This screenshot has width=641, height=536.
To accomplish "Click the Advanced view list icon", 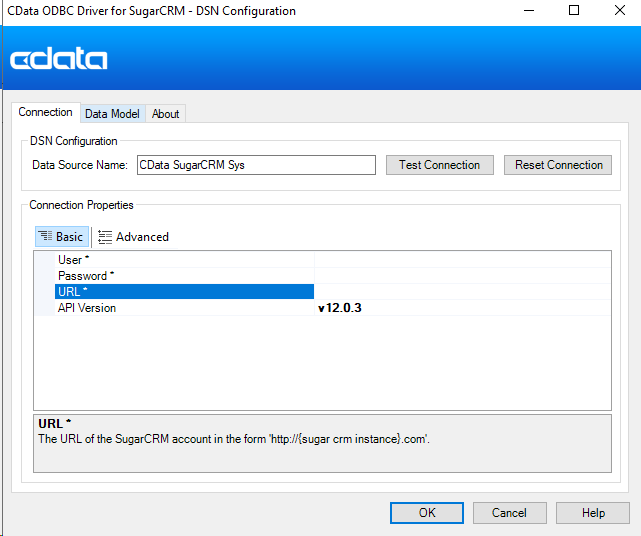I will pyautogui.click(x=105, y=237).
